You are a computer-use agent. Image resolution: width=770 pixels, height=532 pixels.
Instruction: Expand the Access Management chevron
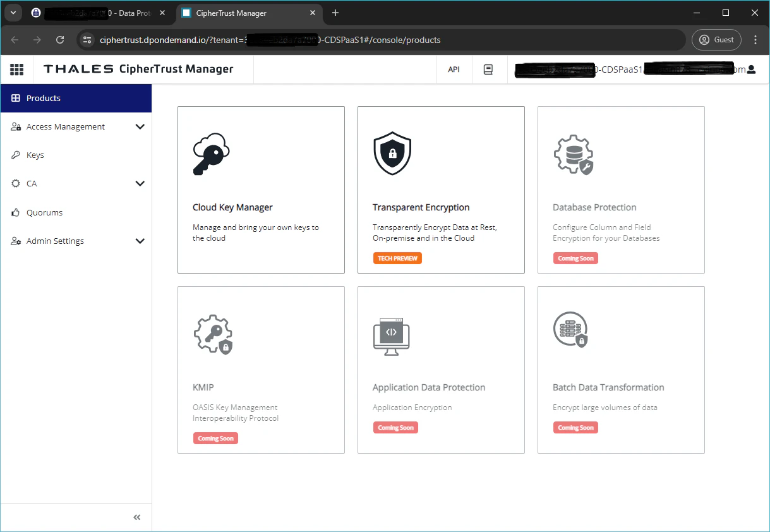(x=140, y=127)
